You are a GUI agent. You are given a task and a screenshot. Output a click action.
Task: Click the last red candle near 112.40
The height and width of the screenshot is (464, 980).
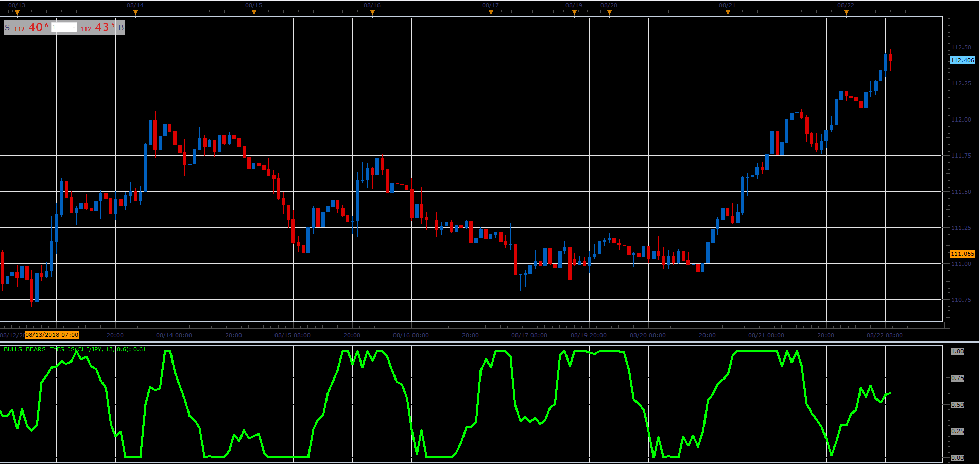890,58
